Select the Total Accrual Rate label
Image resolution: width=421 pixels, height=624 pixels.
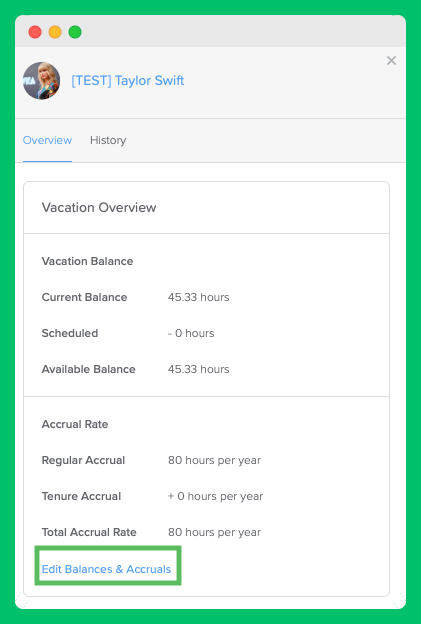tap(89, 532)
